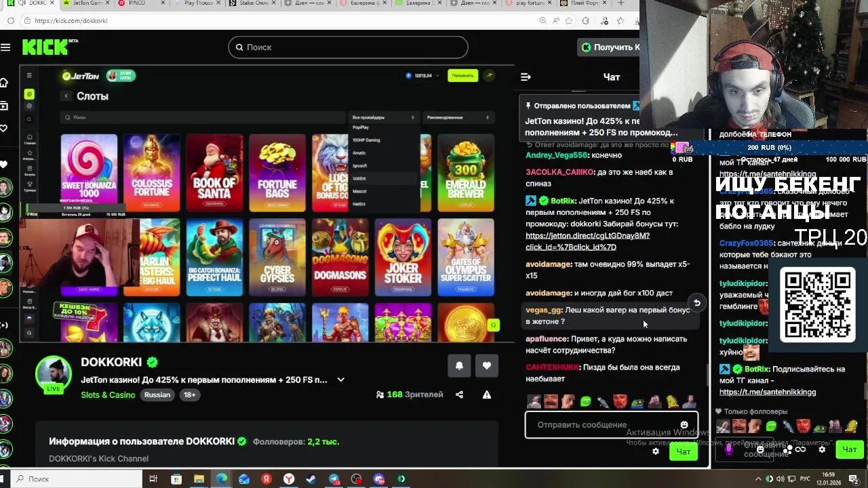
Task: Open the Emerald Brewer slot
Action: (x=466, y=174)
